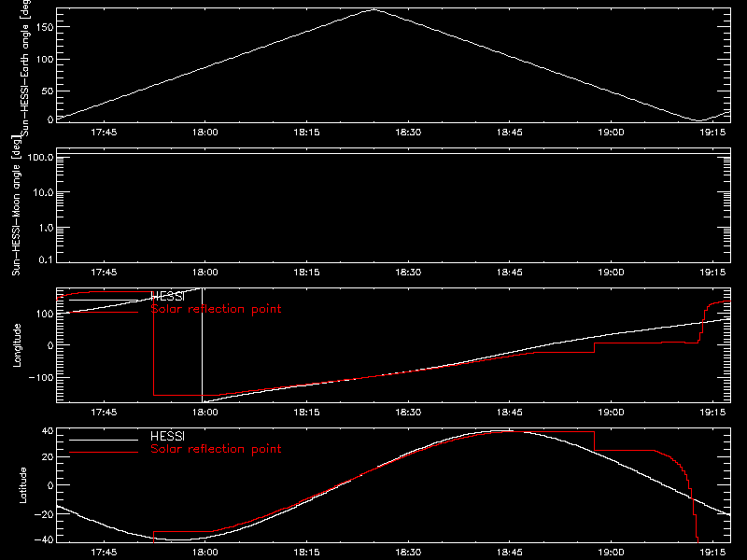The width and height of the screenshot is (747, 560).
Task: Click 40 tick on Latitude axis
Action: pyautogui.click(x=48, y=431)
